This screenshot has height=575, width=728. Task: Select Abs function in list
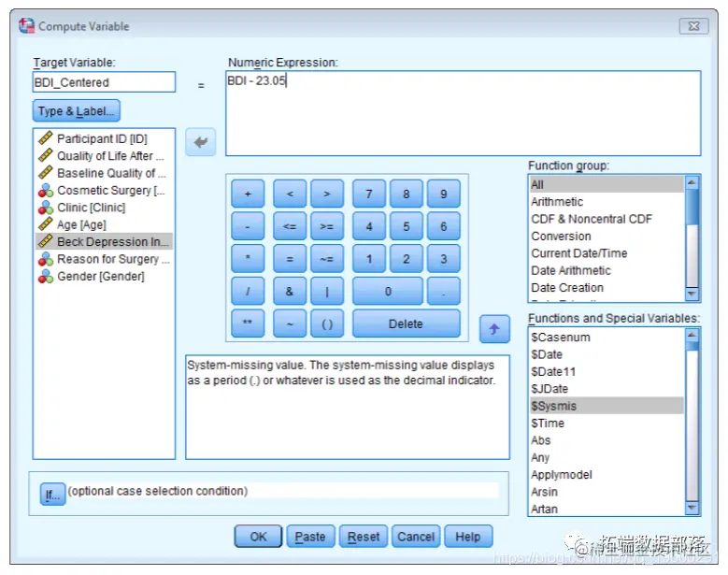coord(607,440)
